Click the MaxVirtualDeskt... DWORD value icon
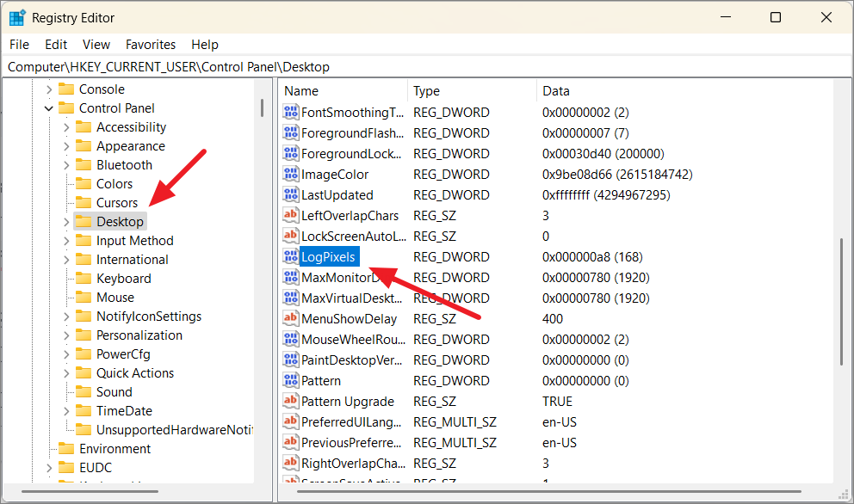This screenshot has width=854, height=504. (x=291, y=298)
